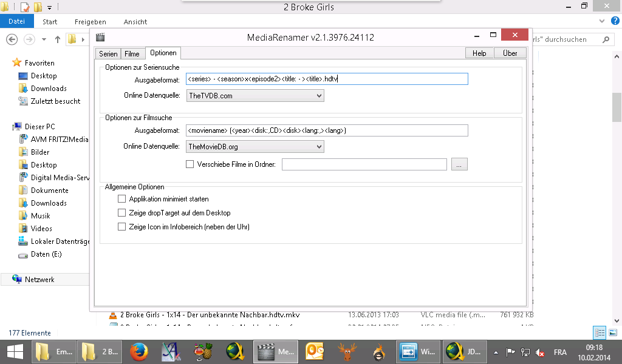Click the browse folder '...' button
This screenshot has width=622, height=364.
tap(459, 164)
